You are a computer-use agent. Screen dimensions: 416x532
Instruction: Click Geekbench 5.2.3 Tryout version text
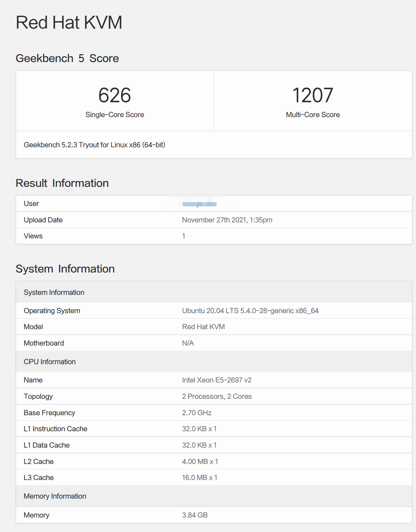(94, 145)
